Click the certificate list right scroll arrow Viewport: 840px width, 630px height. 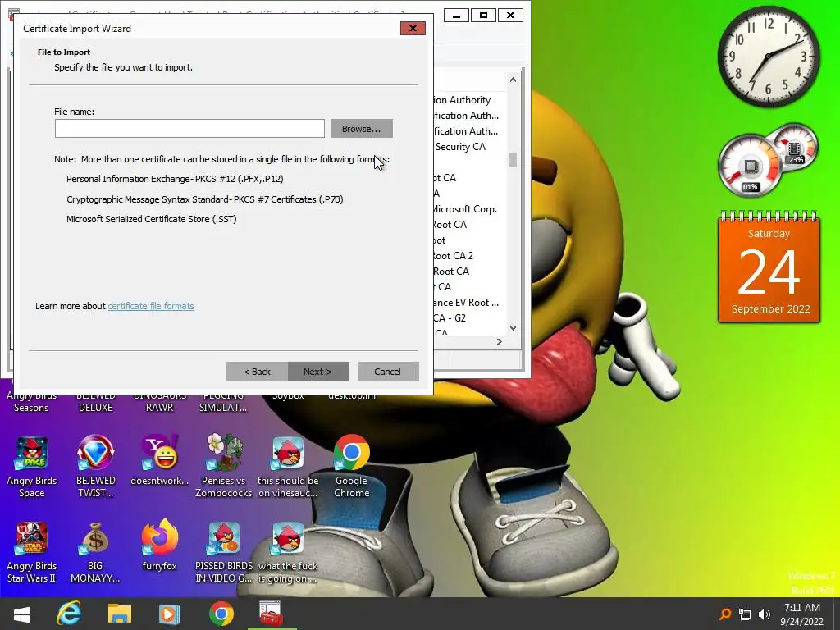click(500, 341)
